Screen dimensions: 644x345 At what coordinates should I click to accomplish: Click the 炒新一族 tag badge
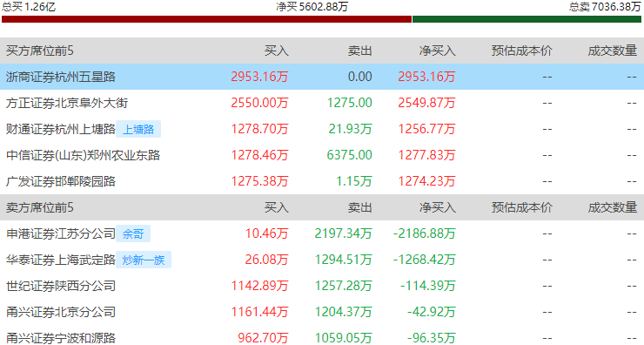pyautogui.click(x=144, y=260)
